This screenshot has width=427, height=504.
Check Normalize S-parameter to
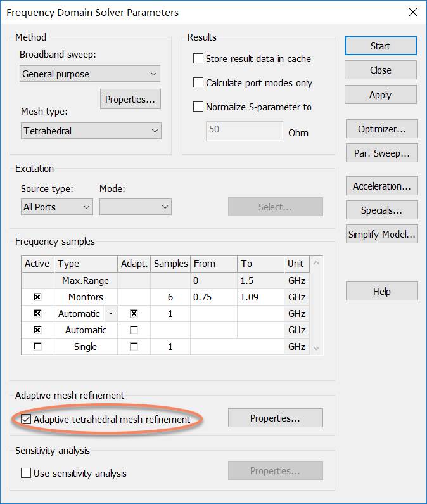(198, 107)
